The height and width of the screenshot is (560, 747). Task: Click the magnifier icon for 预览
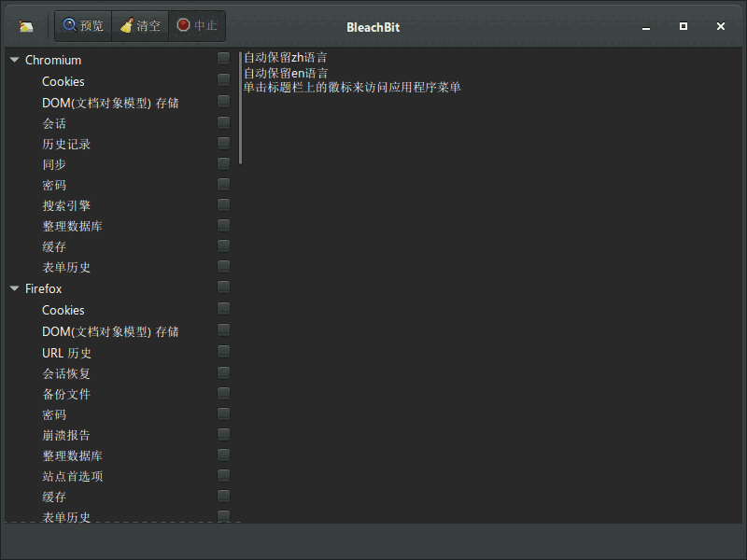pyautogui.click(x=69, y=25)
